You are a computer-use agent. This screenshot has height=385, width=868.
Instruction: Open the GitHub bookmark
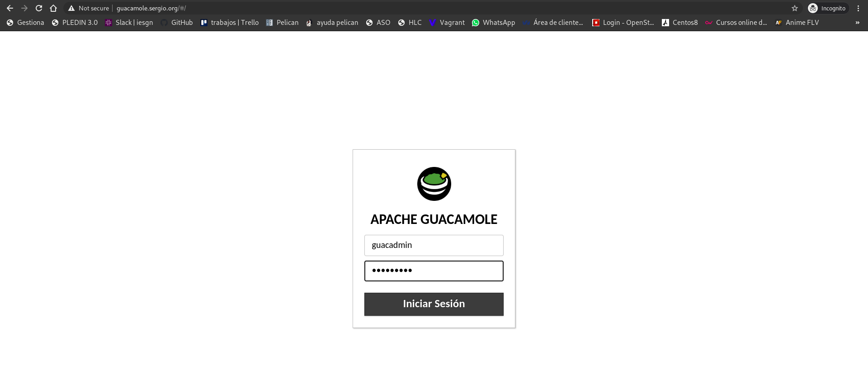(x=177, y=23)
